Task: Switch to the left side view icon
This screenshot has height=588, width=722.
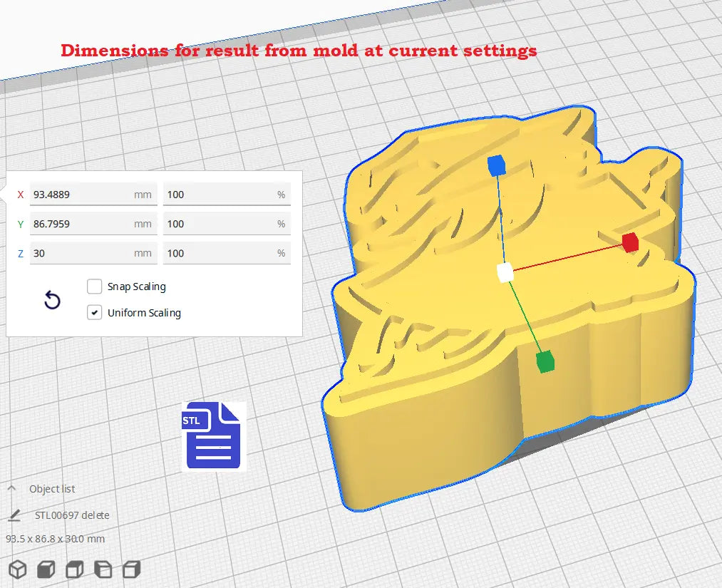Action: point(103,569)
